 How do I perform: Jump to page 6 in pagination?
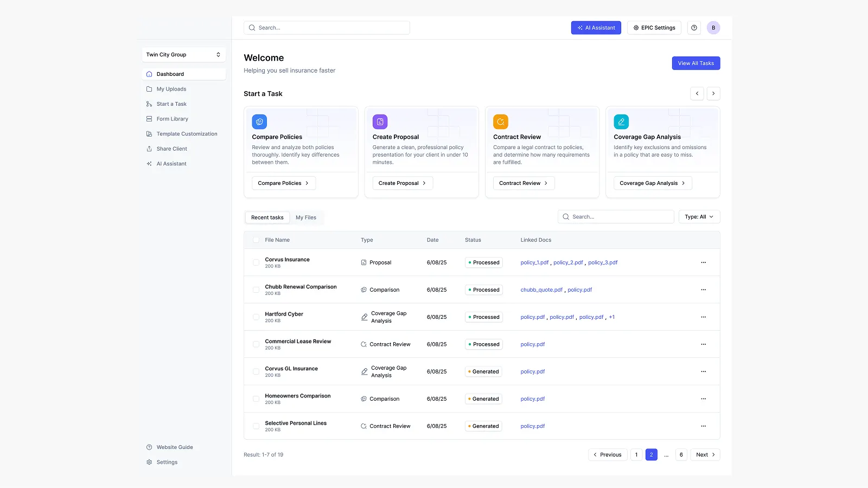pos(681,455)
